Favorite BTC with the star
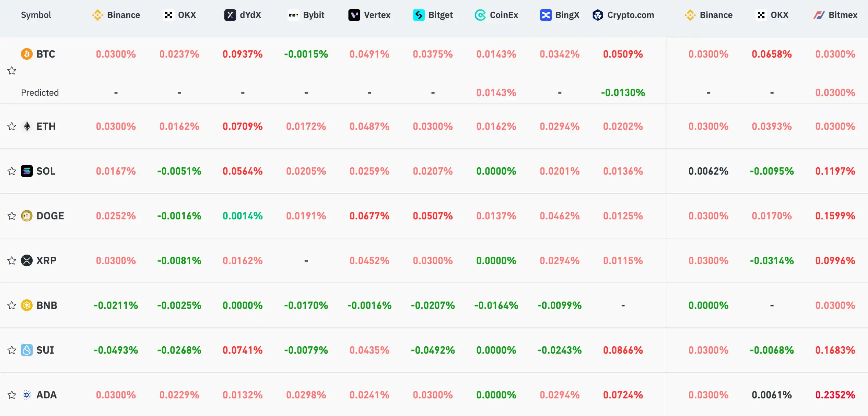This screenshot has height=416, width=868. pyautogui.click(x=12, y=70)
